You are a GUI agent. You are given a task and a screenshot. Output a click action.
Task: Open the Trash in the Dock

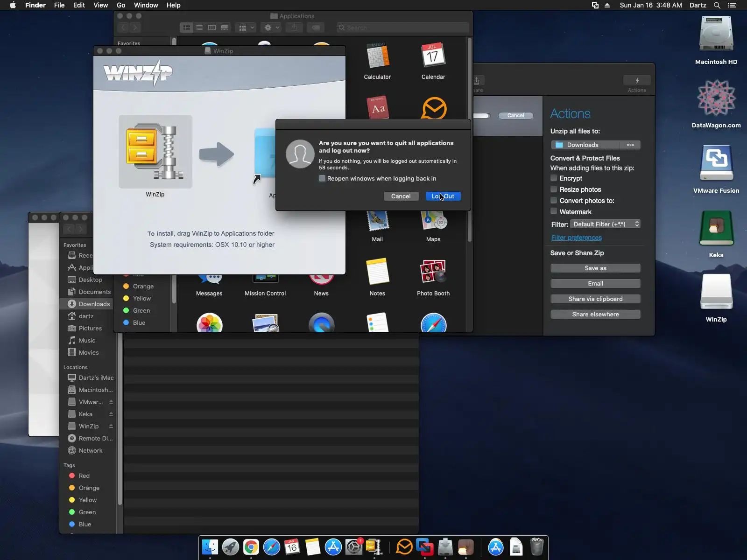[537, 547]
